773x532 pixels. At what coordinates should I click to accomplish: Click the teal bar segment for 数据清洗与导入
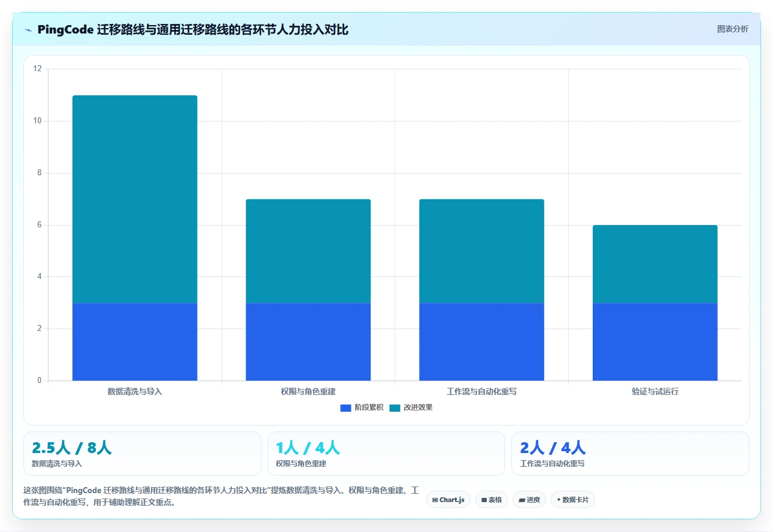coord(135,199)
